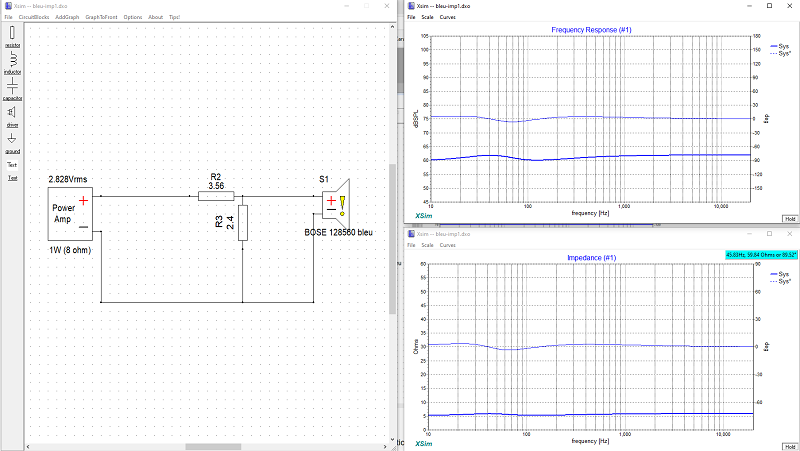This screenshot has width=800, height=451.
Task: Click the 2.828Vrms label above Power Amp
Action: coord(68,179)
